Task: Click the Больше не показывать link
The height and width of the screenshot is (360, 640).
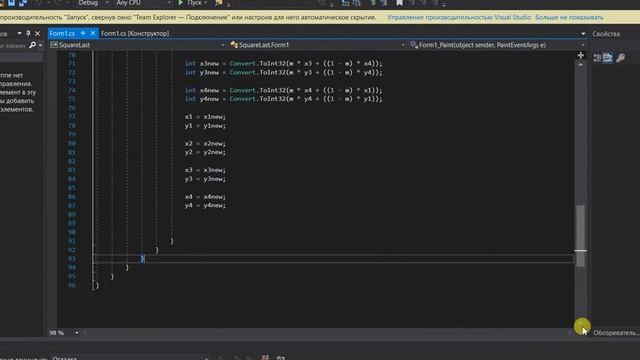Action: coord(569,18)
